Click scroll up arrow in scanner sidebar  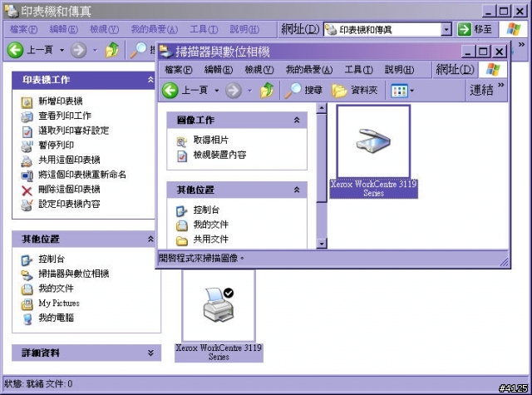tap(321, 109)
